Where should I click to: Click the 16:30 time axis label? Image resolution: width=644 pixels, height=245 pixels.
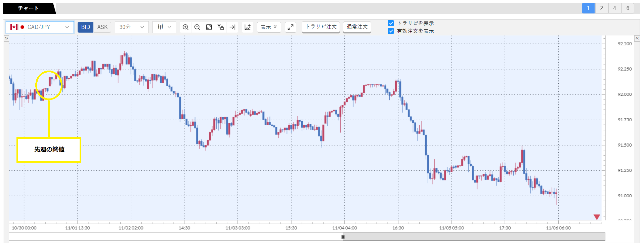398,228
